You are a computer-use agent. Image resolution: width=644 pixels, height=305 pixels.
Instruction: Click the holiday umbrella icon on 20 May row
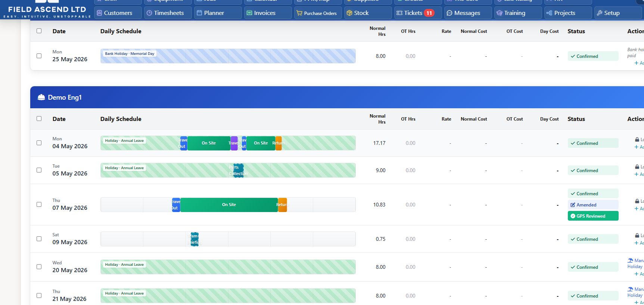[x=631, y=261]
